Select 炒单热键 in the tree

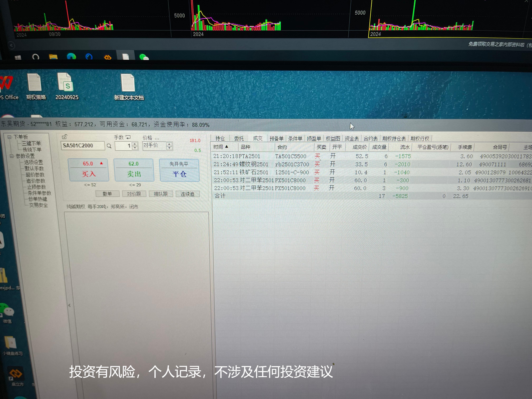coord(38,199)
